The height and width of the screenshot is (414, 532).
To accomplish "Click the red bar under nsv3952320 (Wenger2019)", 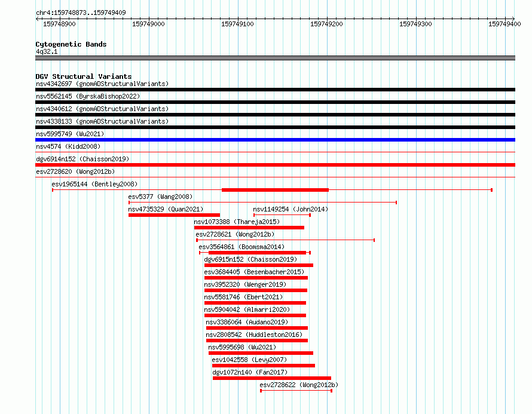I will tap(255, 290).
